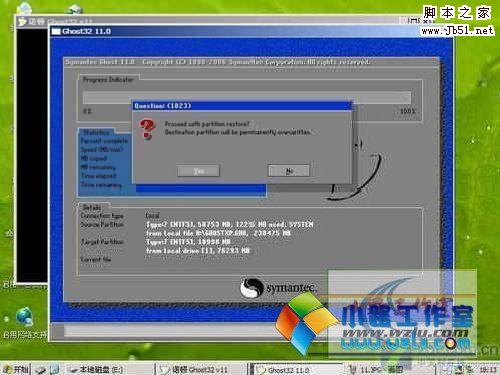Click the 'Proceed with partition restore?' message
500x375 pixels.
pos(207,124)
